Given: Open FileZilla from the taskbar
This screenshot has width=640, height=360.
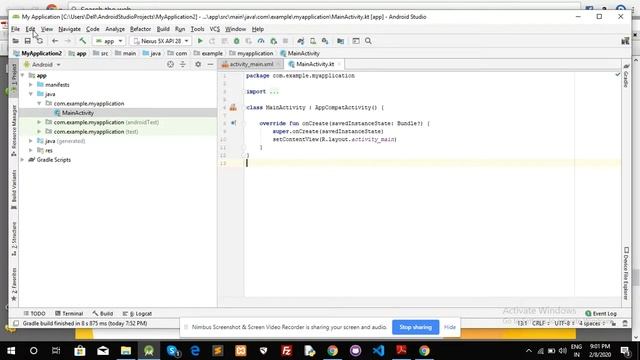Looking at the screenshot, I should click(x=287, y=351).
